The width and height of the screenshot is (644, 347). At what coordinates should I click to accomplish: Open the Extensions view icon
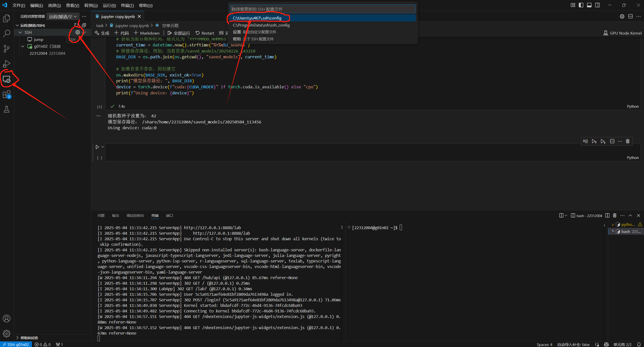7,94
